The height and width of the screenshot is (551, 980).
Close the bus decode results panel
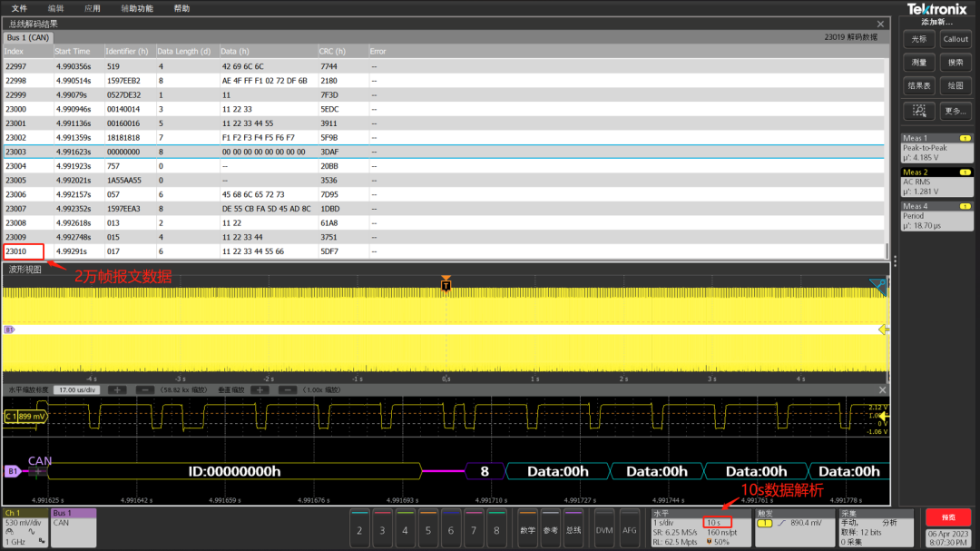point(880,25)
